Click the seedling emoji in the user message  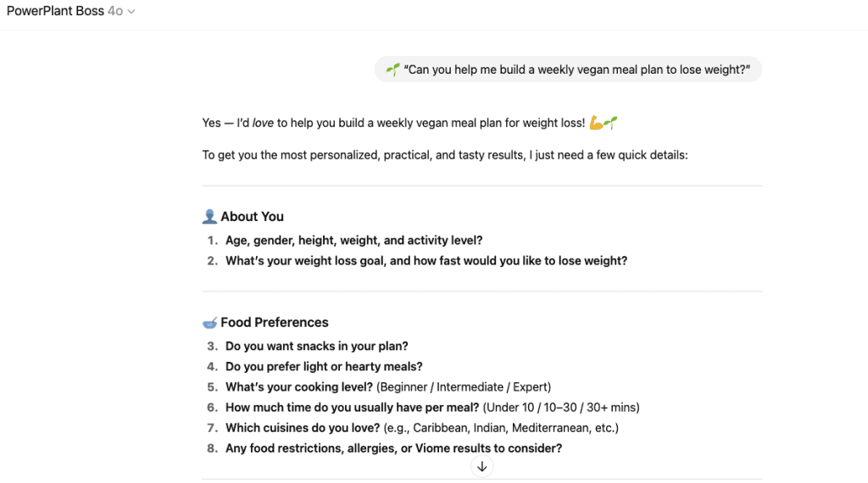pos(392,69)
